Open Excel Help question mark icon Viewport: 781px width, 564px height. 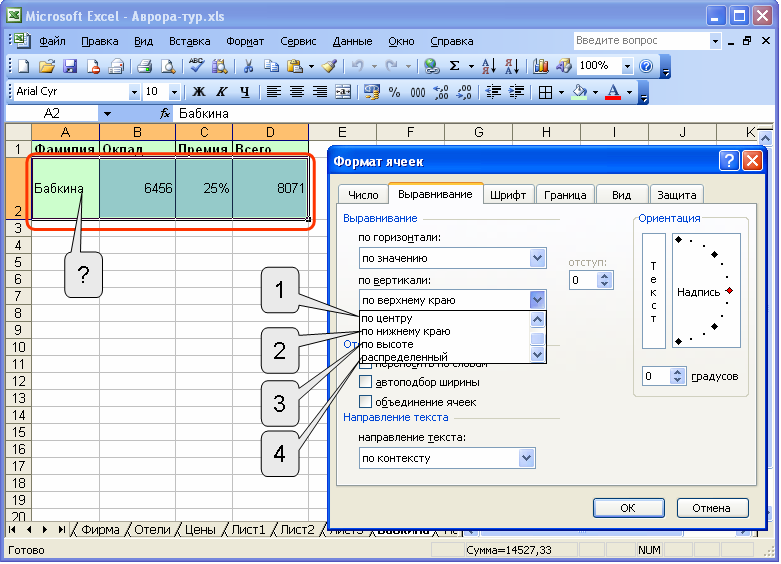pos(646,66)
